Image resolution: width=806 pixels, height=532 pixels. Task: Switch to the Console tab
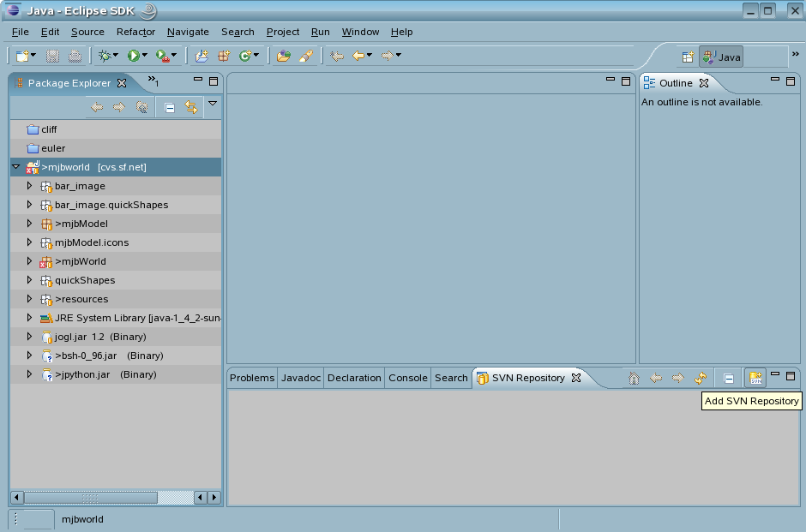point(407,378)
